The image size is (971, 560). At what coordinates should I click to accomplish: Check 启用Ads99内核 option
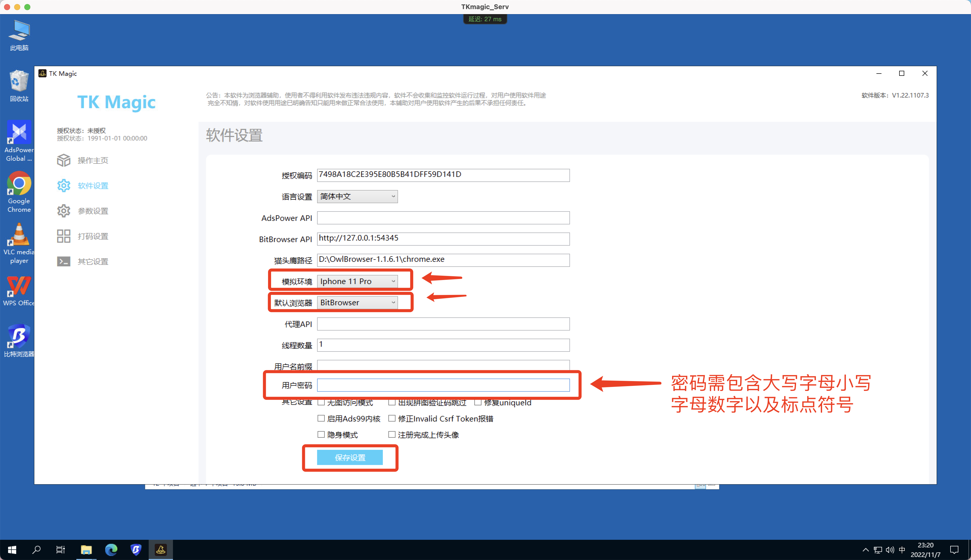321,418
